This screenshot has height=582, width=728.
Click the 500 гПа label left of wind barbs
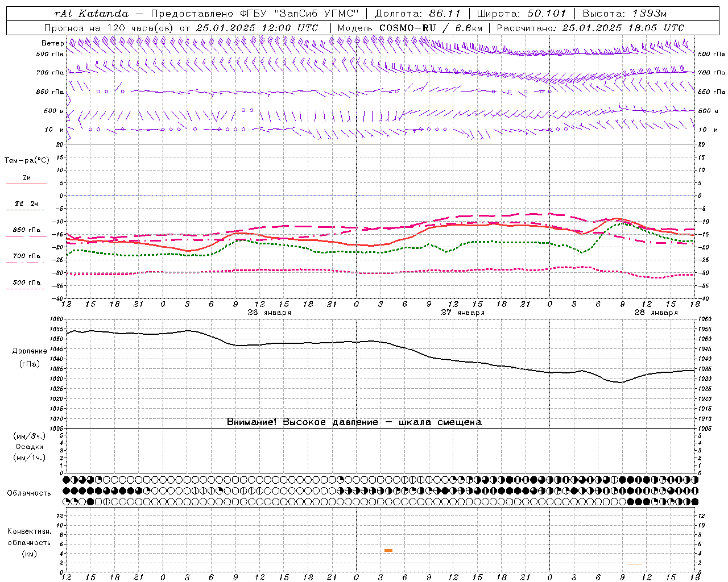(x=50, y=54)
